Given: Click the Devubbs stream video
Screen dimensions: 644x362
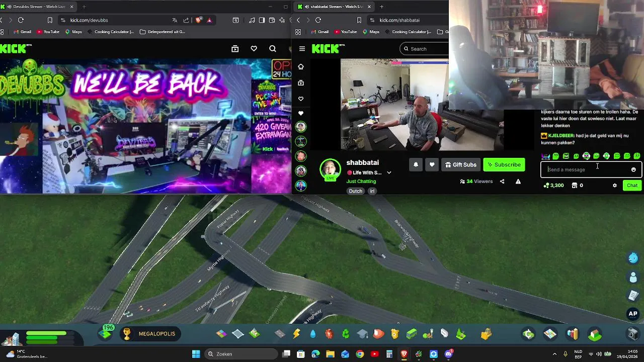Looking at the screenshot, I should pos(146,126).
